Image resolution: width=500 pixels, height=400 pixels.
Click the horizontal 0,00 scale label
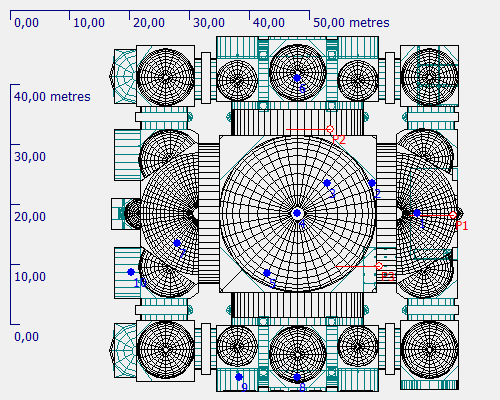point(27,23)
